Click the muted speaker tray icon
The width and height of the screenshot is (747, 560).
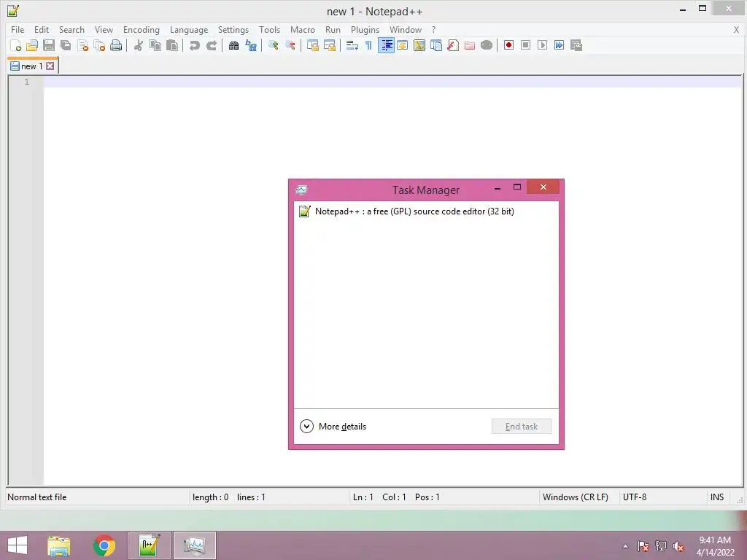coord(678,546)
